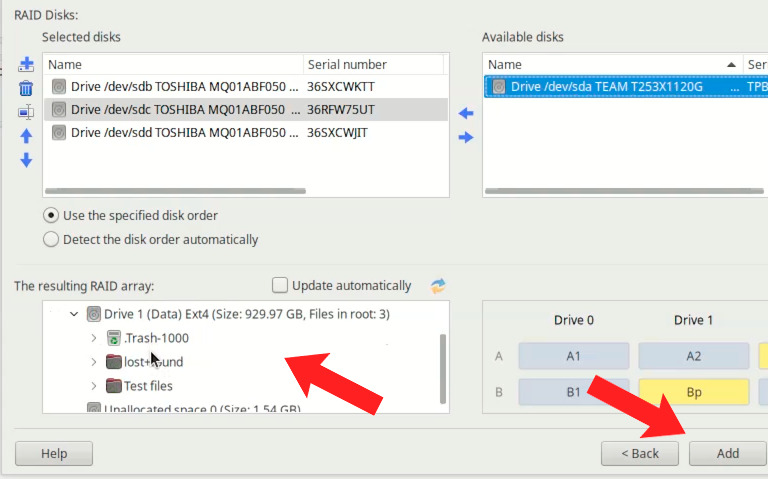Viewport: 768px width, 479px height.
Task: Move selected disk down with blue down arrow
Action: [x=26, y=160]
